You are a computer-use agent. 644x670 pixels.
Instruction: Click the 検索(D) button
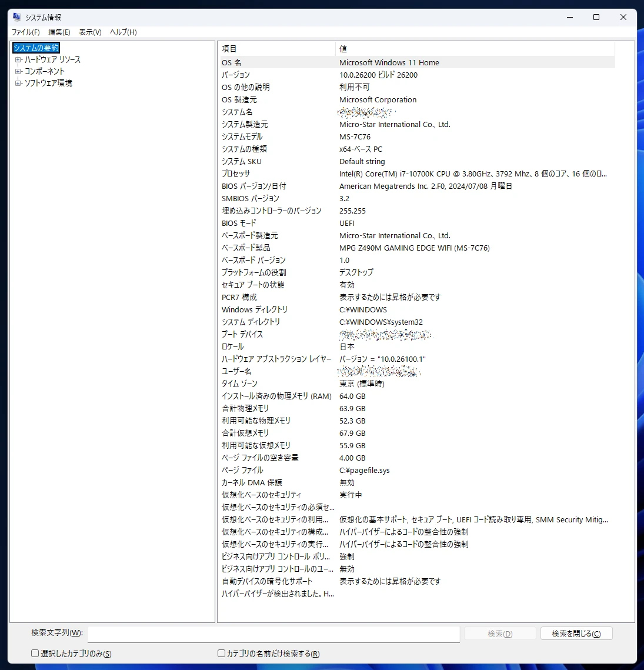[x=500, y=634]
